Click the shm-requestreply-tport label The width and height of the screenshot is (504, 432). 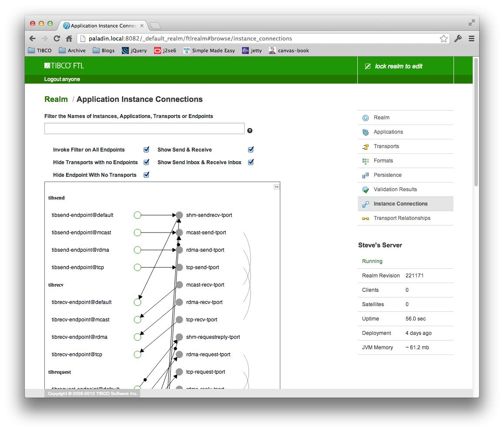pos(213,337)
